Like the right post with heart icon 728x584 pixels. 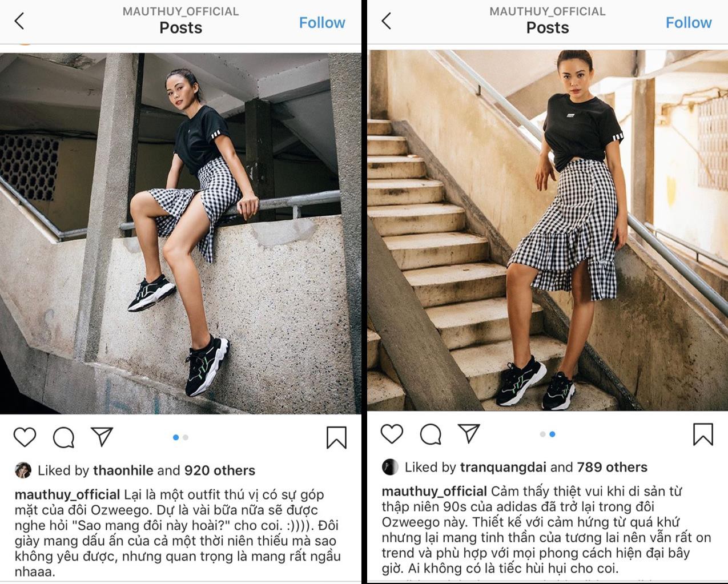392,434
